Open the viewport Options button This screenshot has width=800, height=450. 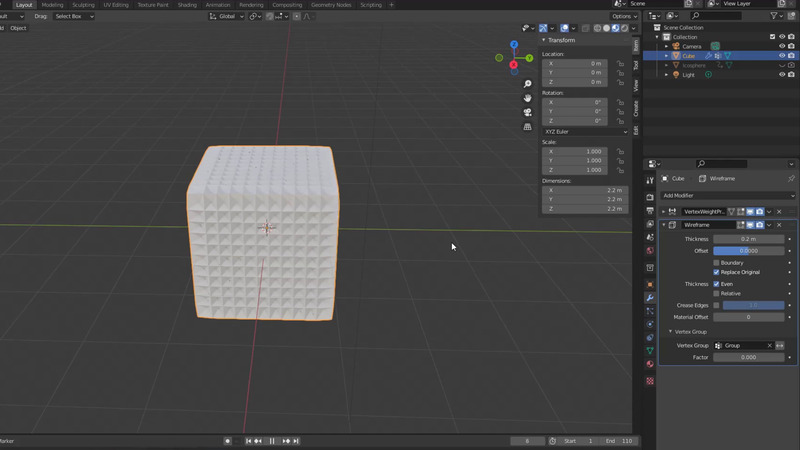click(623, 16)
